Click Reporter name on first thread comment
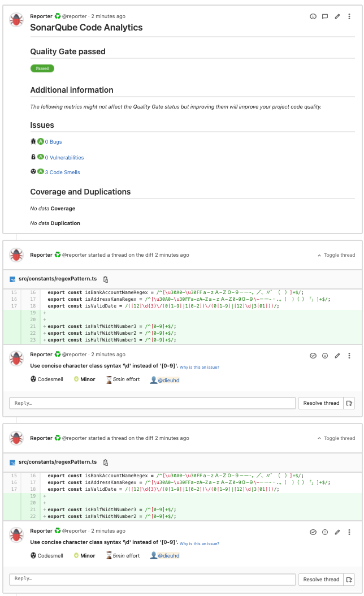 [41, 354]
